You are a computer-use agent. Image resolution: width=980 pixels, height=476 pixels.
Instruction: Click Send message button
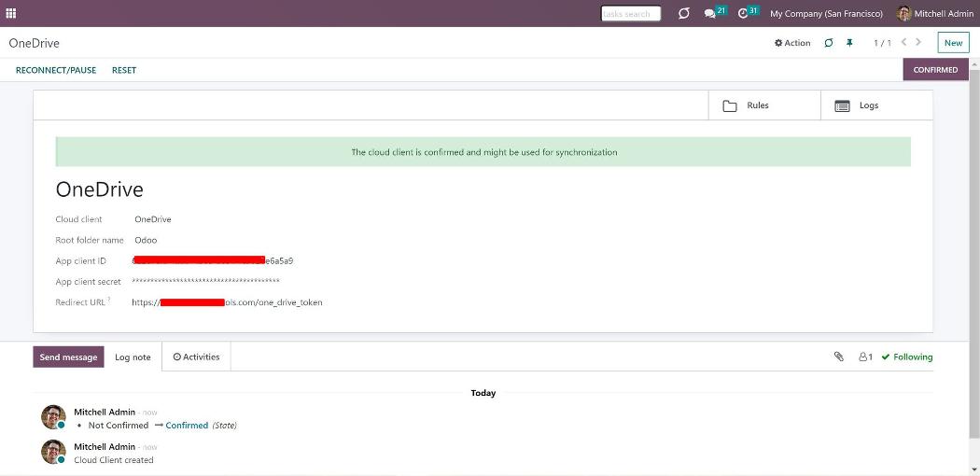pos(68,357)
